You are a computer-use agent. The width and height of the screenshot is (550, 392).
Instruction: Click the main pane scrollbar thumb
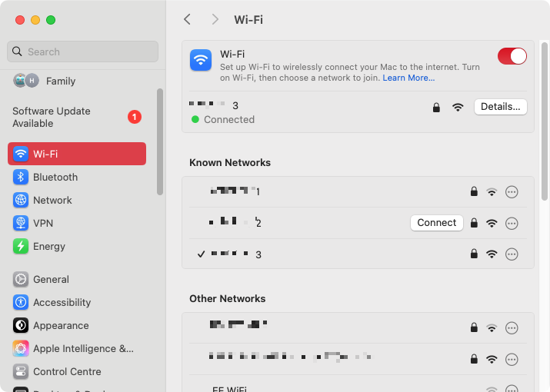point(545,121)
